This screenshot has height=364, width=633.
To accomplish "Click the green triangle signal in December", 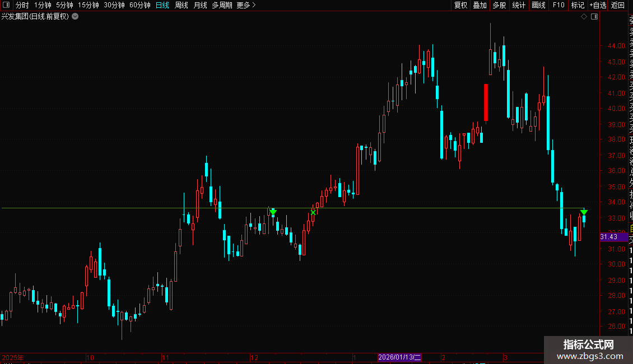I will click(x=273, y=212).
